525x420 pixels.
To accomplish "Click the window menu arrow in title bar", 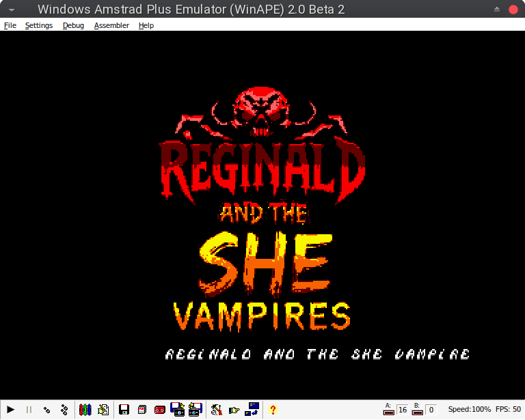I will coord(12,10).
